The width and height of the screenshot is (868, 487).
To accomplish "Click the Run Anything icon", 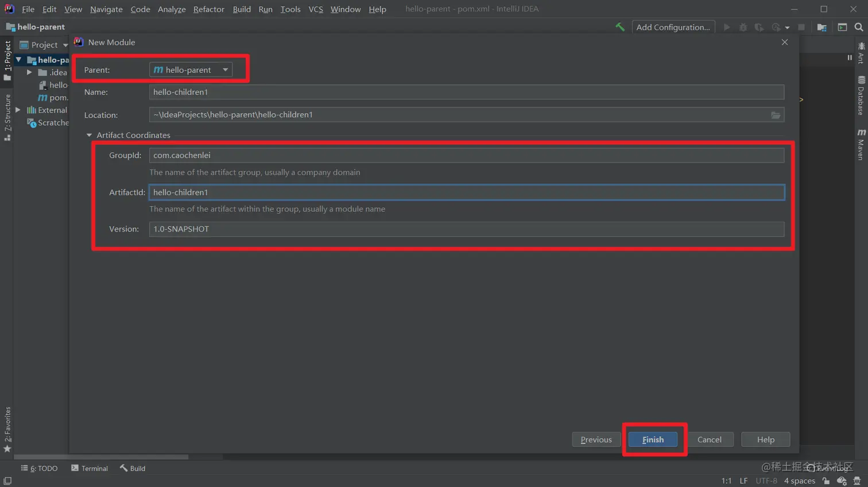I will [x=842, y=27].
